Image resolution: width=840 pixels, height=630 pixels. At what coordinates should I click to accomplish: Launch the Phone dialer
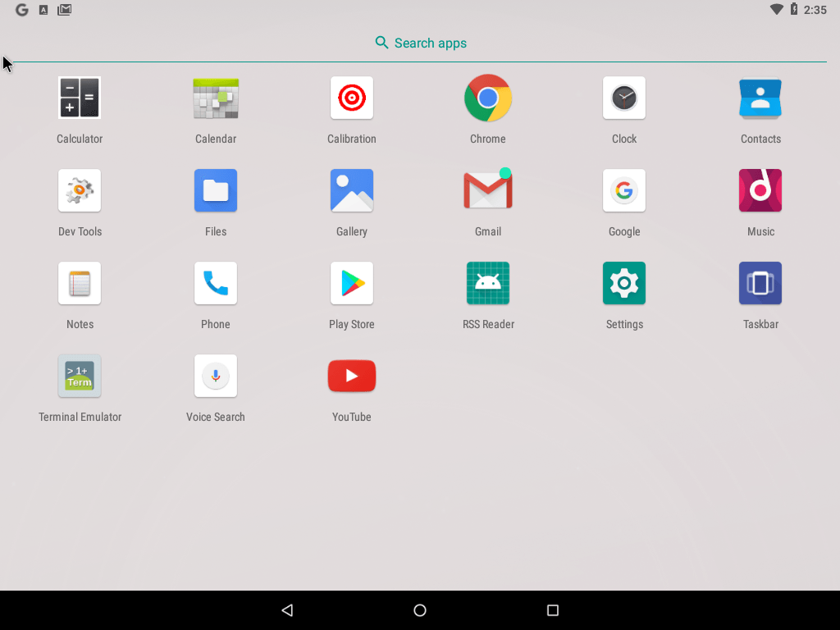216,283
